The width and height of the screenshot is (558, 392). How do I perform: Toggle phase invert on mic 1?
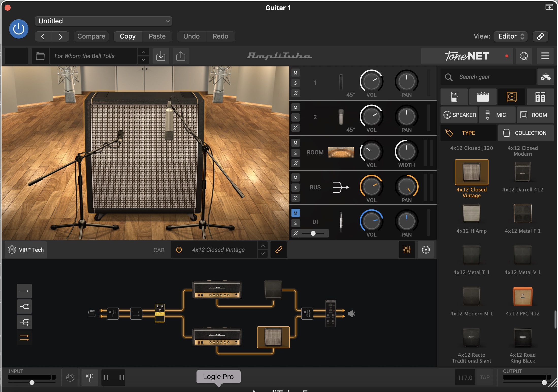click(x=296, y=93)
